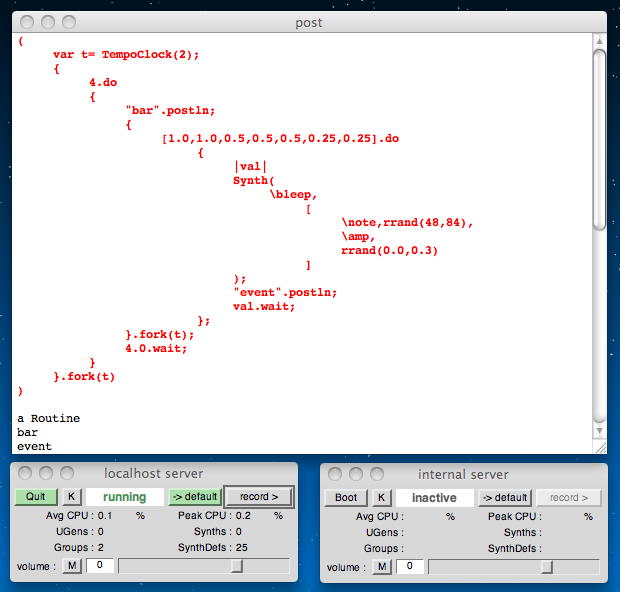This screenshot has width=620, height=592.
Task: Click the '4.do' line in code
Action: [103, 82]
